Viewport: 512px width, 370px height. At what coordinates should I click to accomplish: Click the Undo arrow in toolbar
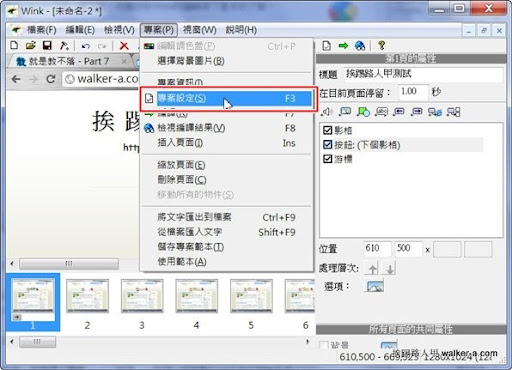[x=86, y=46]
